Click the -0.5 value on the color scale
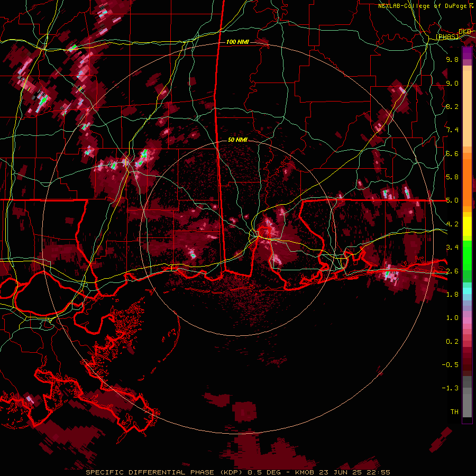The image size is (476, 476). coord(450,365)
